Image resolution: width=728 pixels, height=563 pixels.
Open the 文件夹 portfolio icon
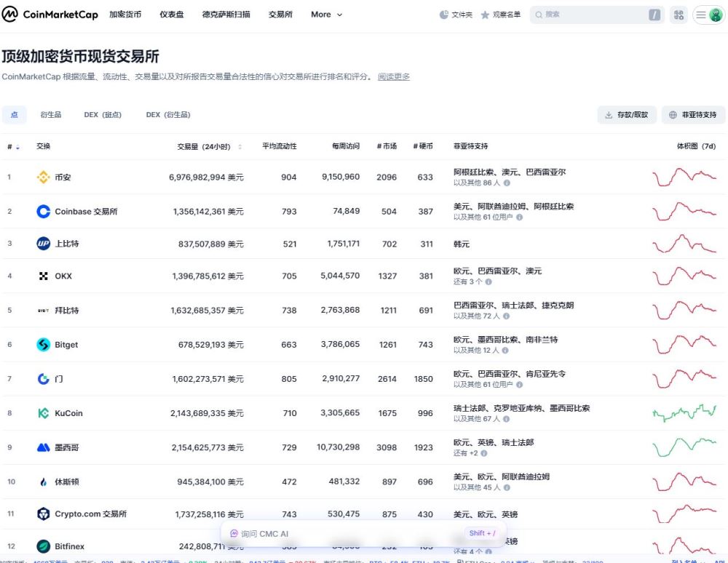click(444, 15)
